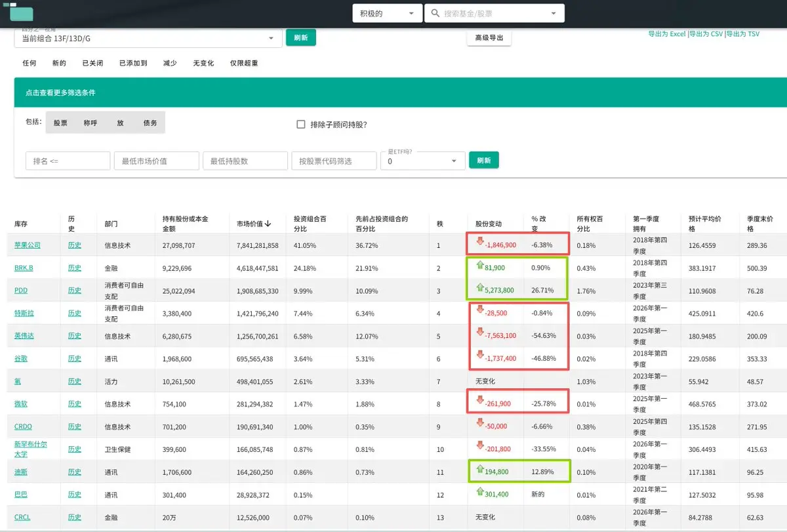Viewport: 787px width, 532px height.
Task: Open 英伟达 stock link
Action: pyautogui.click(x=24, y=335)
